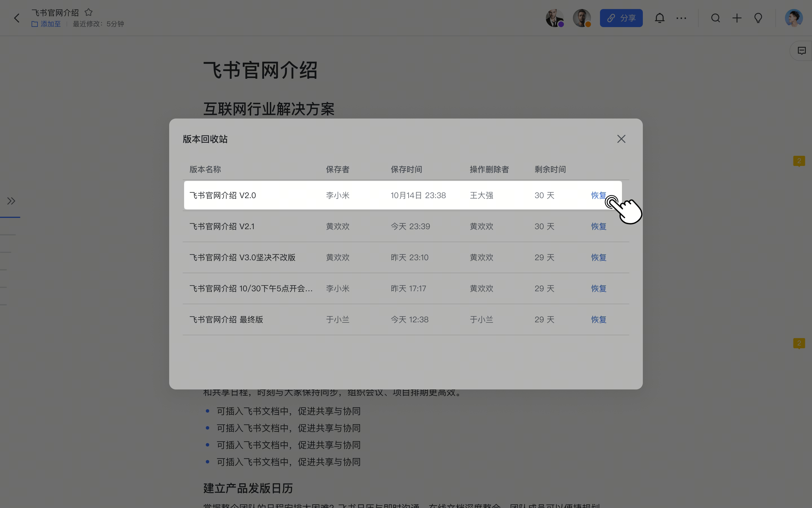Go back using the left arrow
Image resolution: width=812 pixels, height=508 pixels.
click(x=17, y=18)
